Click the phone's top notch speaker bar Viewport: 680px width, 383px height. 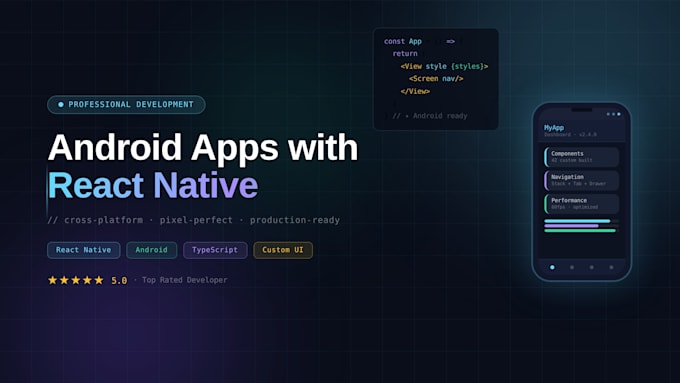point(582,110)
